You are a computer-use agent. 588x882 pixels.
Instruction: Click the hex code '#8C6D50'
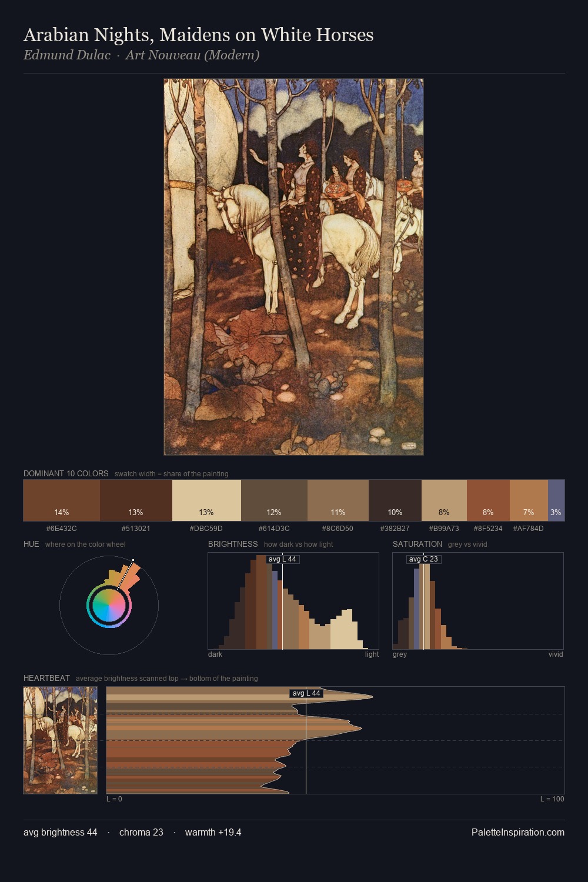point(338,528)
